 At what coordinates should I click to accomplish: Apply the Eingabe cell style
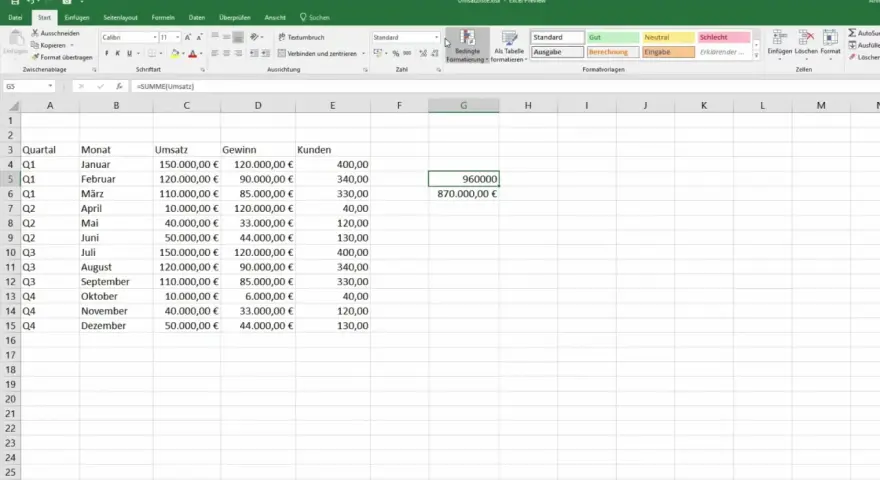pos(668,52)
